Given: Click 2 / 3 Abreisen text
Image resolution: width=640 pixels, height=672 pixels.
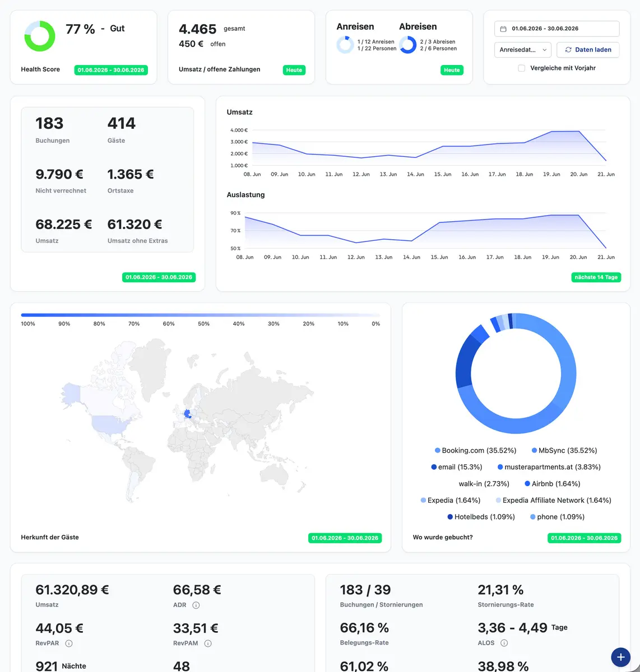Looking at the screenshot, I should tap(438, 42).
